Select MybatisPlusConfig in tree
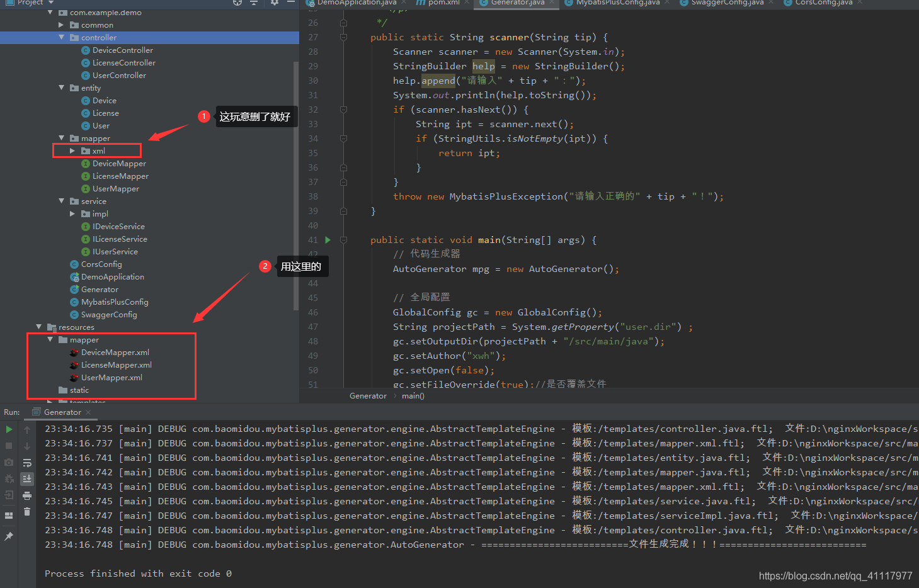 [115, 302]
